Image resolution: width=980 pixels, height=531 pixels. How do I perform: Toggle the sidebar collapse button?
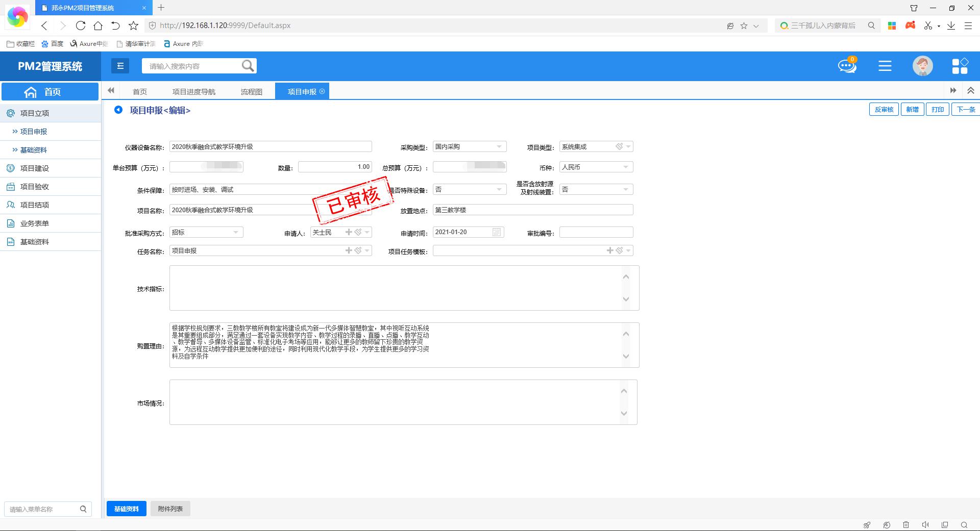coord(120,66)
